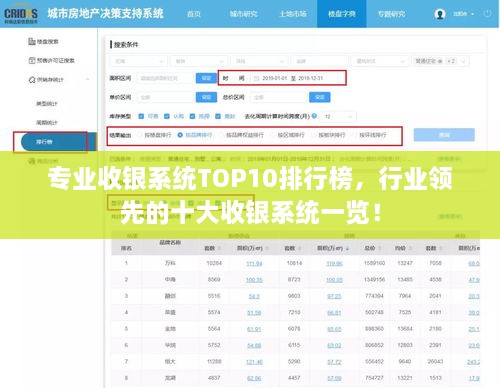Uncheck the 认购 inventory checkbox
This screenshot has width=500, height=390.
pyautogui.click(x=167, y=116)
